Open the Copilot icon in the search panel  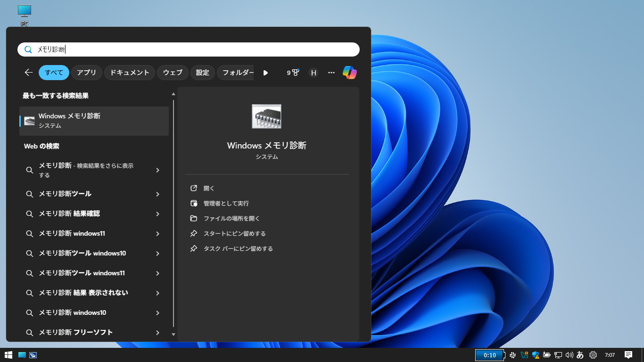click(349, 73)
